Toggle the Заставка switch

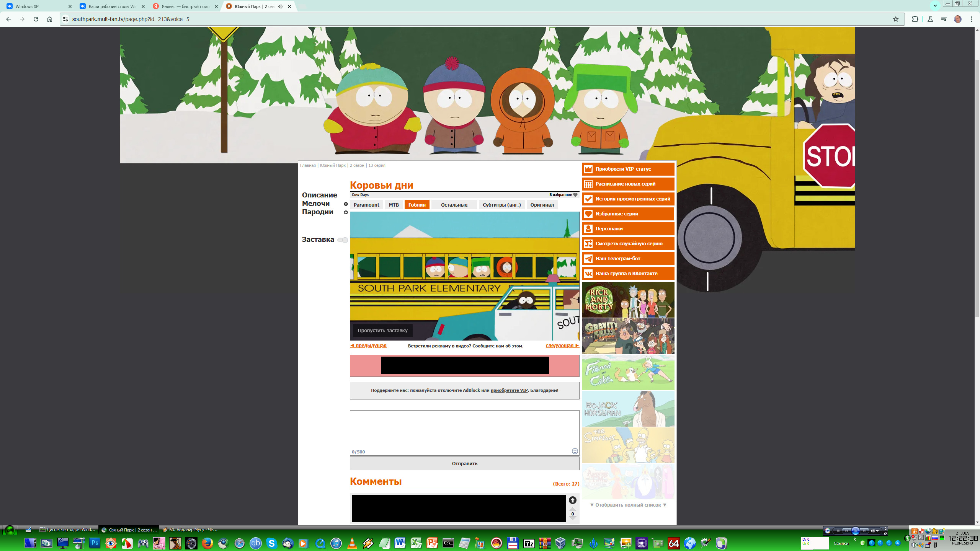[343, 240]
